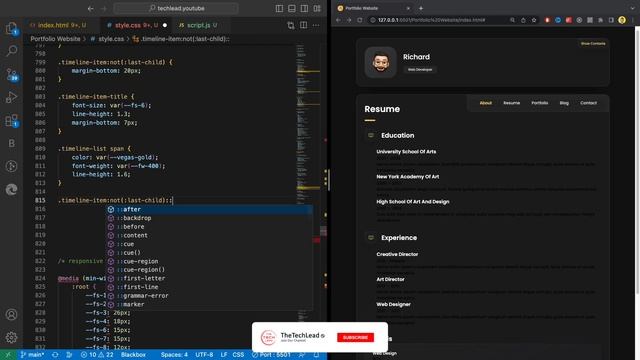Select ::grammar-error suggestion
This screenshot has height=360, width=640.
click(209, 296)
